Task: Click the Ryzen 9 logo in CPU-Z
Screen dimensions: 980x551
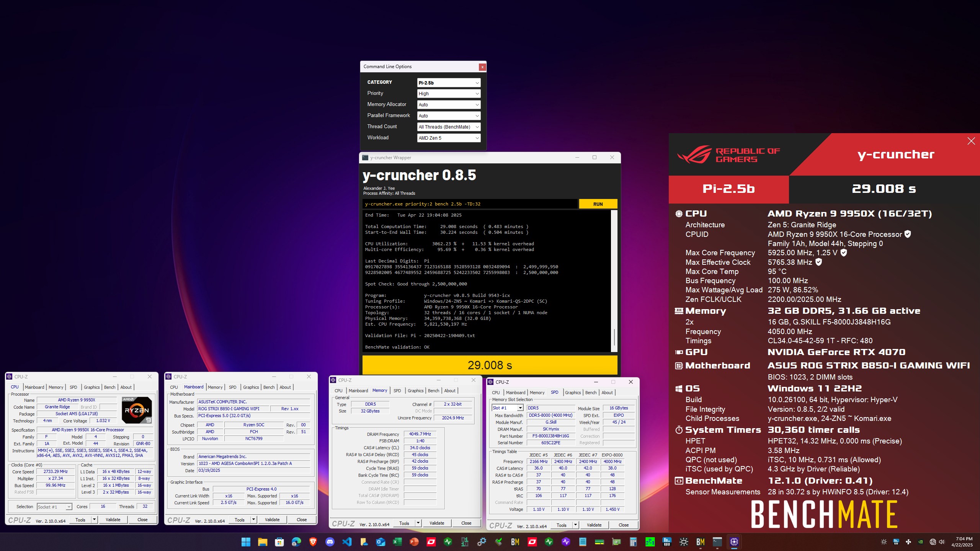Action: click(x=137, y=410)
